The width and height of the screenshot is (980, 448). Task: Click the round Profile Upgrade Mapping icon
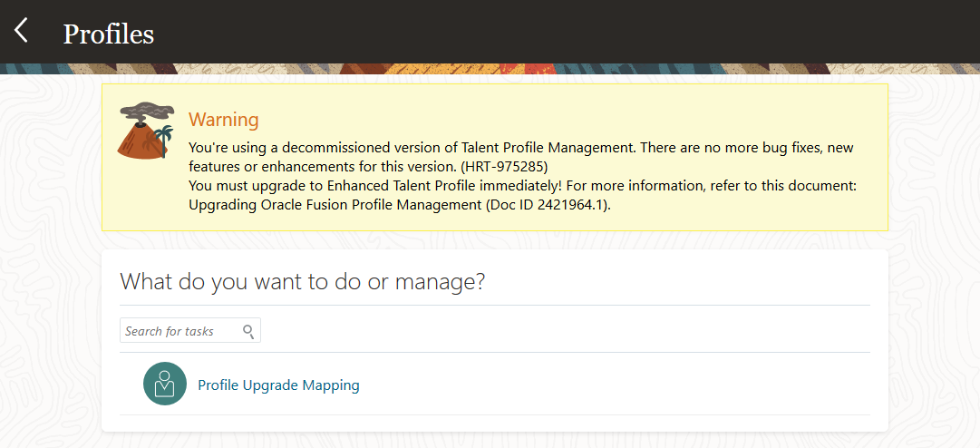164,384
